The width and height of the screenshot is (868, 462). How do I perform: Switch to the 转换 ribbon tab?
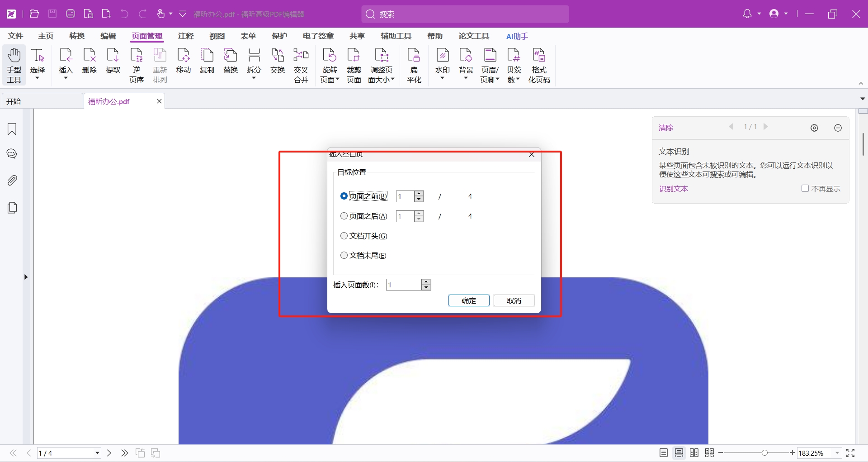[77, 36]
